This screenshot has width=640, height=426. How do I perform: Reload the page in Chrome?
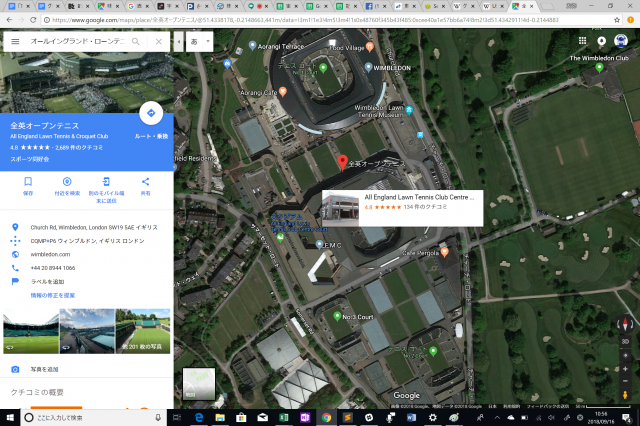[33, 20]
